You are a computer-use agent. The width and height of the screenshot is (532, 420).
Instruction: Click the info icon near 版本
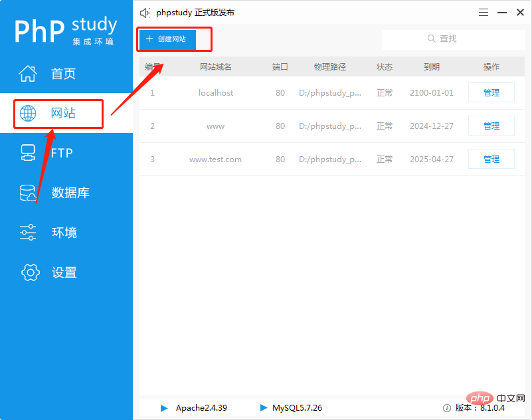point(447,408)
